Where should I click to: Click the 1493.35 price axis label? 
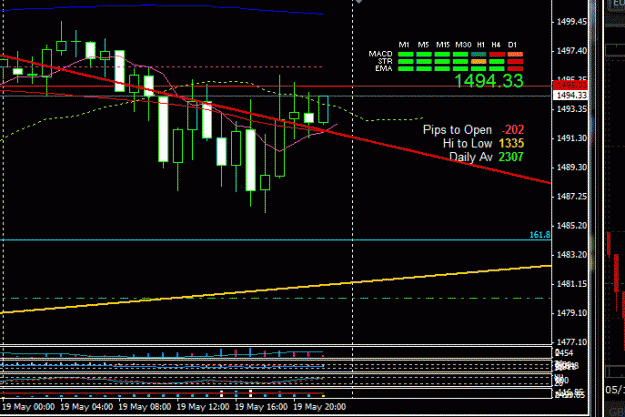(572, 109)
